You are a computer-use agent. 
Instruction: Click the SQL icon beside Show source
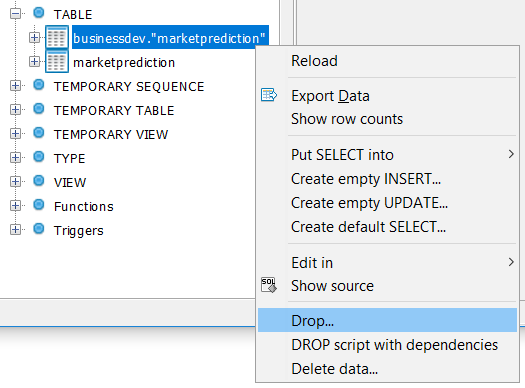click(x=269, y=285)
